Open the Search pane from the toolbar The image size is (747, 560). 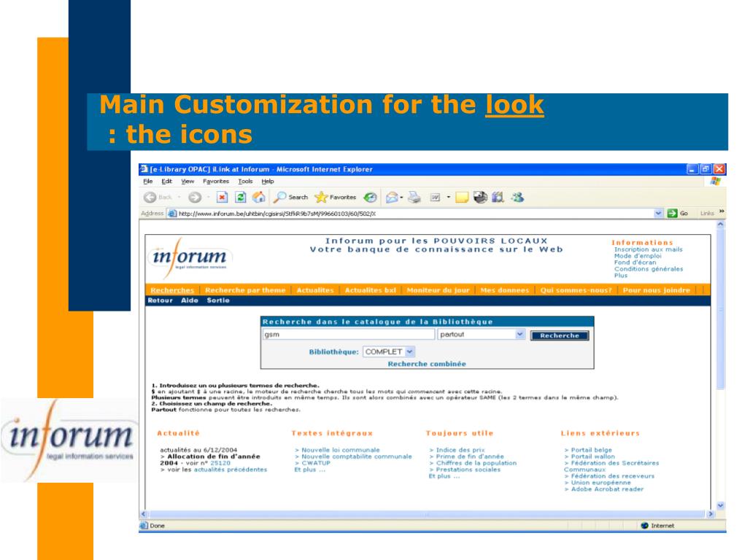[290, 197]
